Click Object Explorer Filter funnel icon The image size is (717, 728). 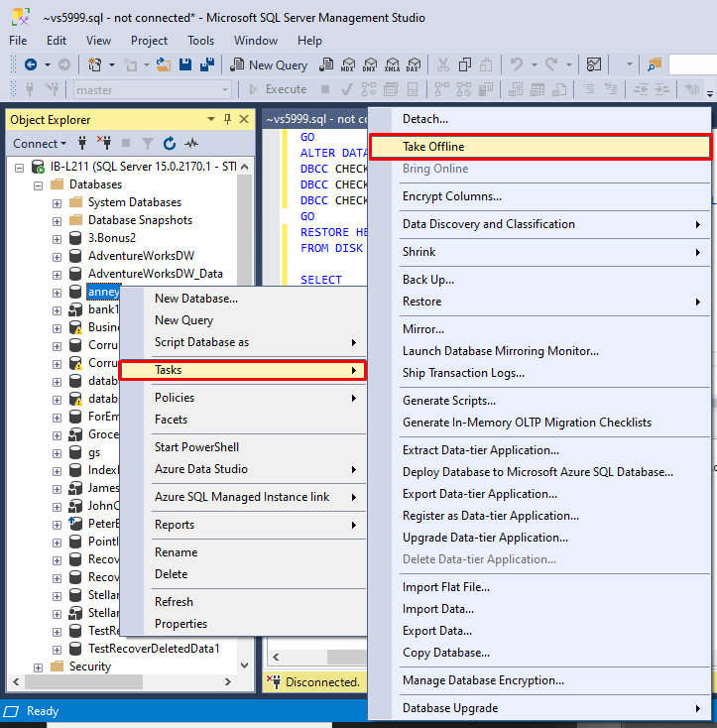point(148,144)
